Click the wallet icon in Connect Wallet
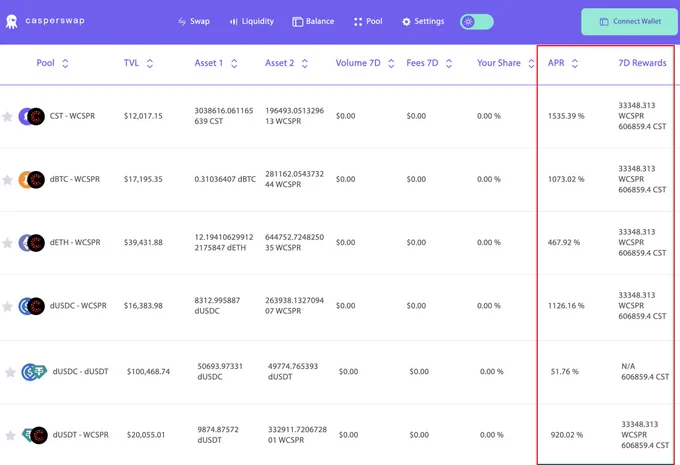Screen dimensions: 680x465 coord(604,22)
